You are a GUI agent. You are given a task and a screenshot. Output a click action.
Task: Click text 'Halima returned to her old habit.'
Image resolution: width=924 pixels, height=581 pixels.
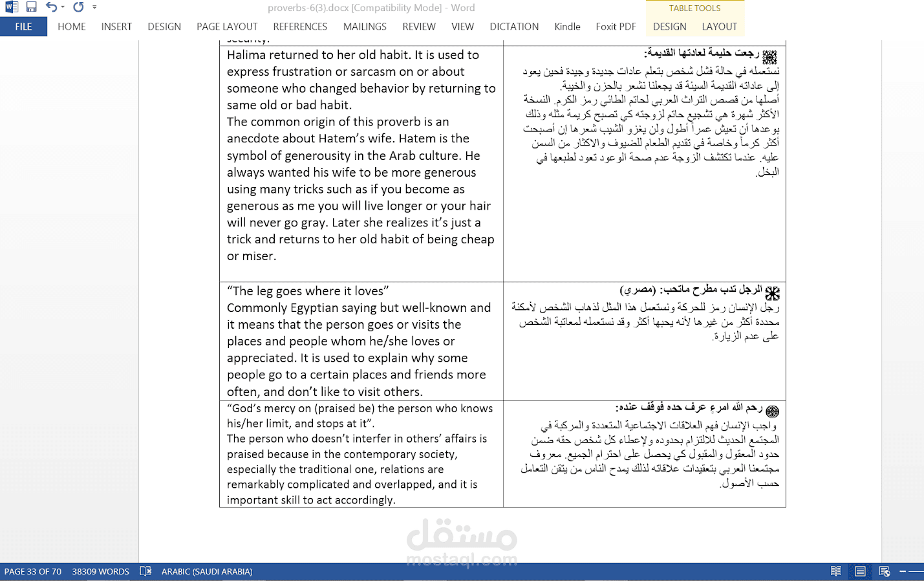pos(319,55)
